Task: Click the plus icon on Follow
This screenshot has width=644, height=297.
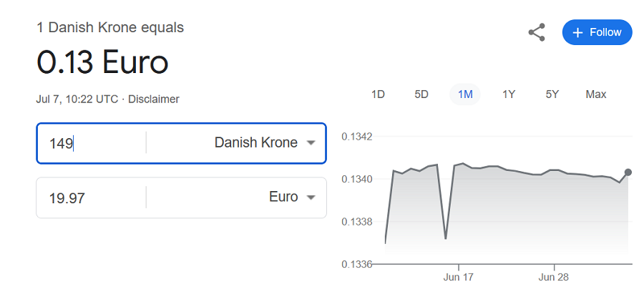Action: pyautogui.click(x=577, y=32)
